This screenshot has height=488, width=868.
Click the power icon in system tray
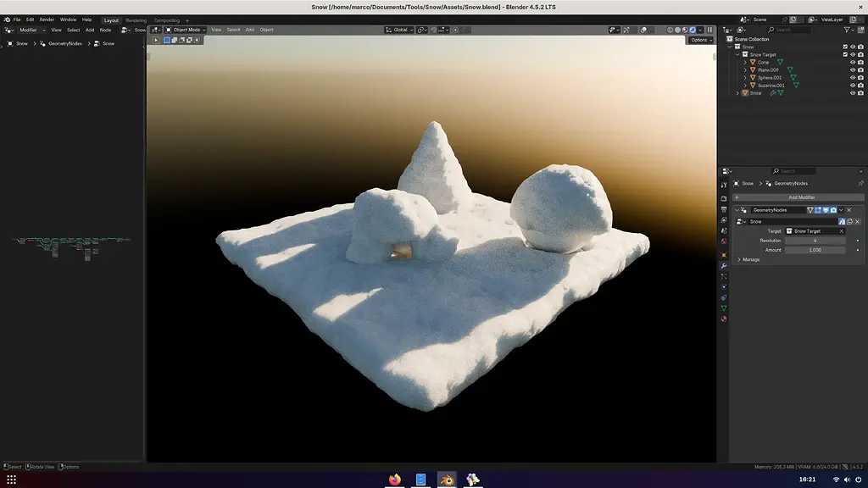pyautogui.click(x=858, y=480)
